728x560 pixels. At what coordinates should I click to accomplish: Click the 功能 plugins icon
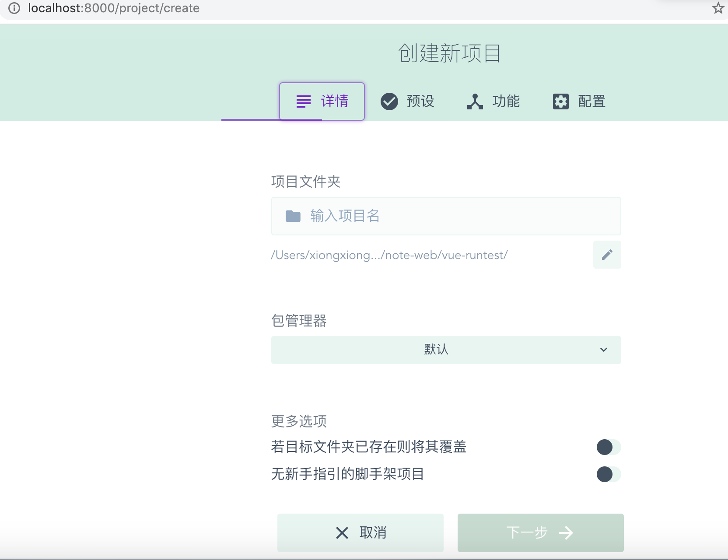click(x=475, y=101)
